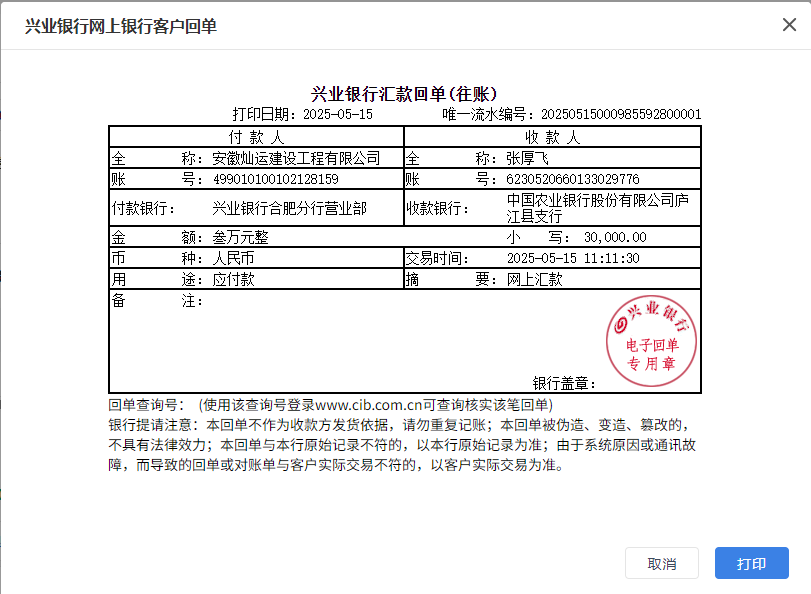Select the receipt title 兴业银行汇款回单(往账)
Screen dimensions: 811x594
coord(404,94)
